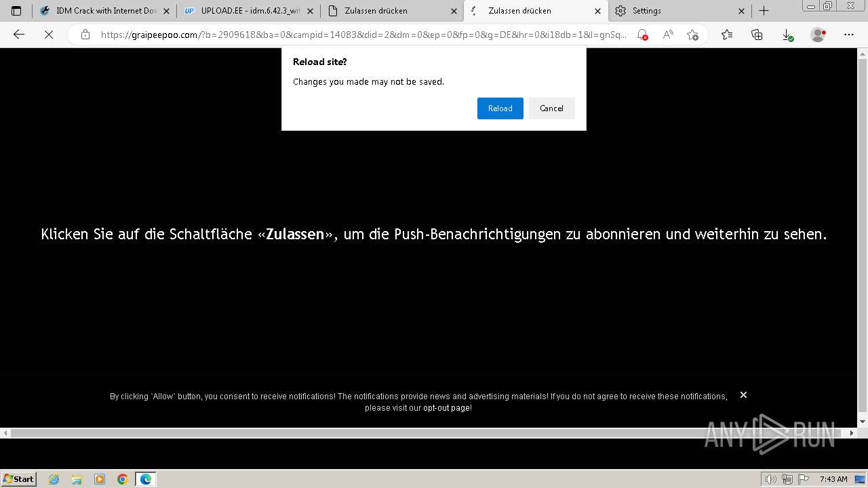The image size is (868, 488).
Task: Close the UPLOAD.EE tab
Action: (310, 11)
